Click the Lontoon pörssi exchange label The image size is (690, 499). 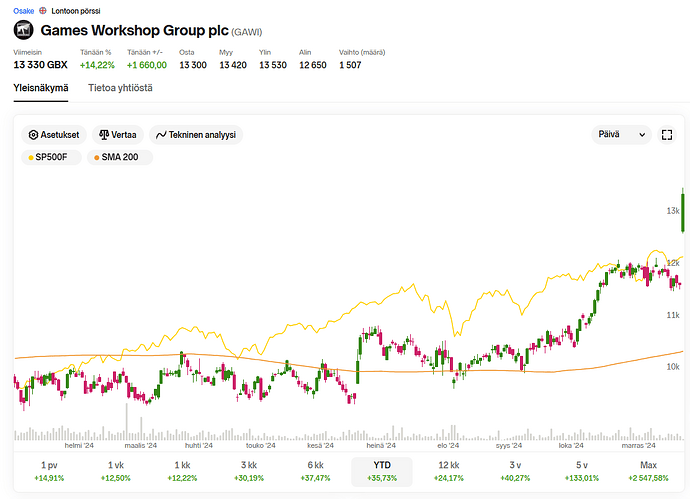76,11
